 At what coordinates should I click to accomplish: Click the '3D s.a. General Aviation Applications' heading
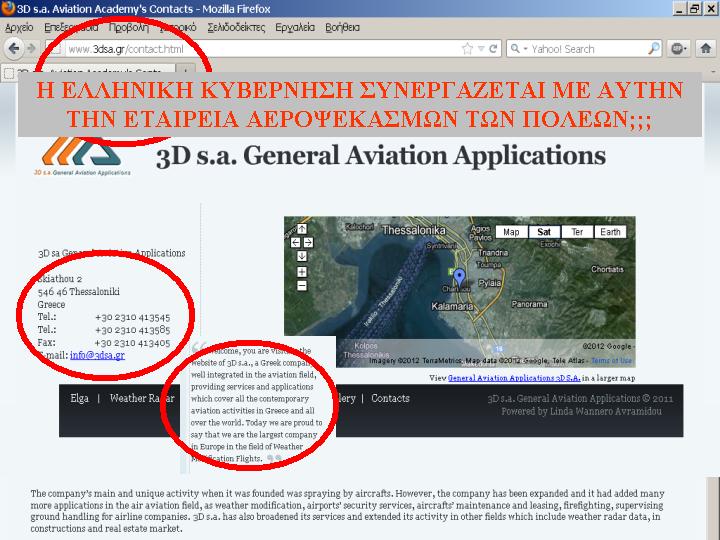[381, 156]
